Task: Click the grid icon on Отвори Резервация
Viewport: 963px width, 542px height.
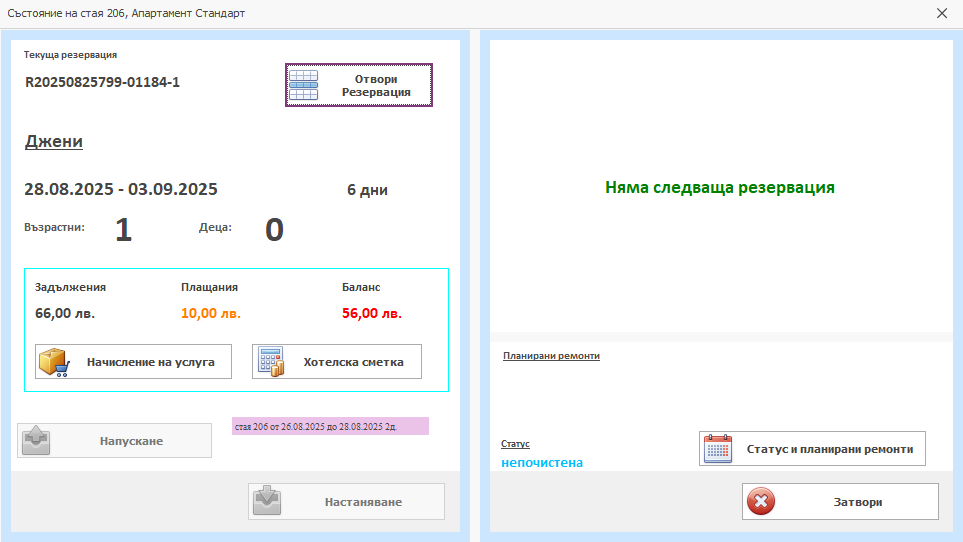Action: coord(304,85)
